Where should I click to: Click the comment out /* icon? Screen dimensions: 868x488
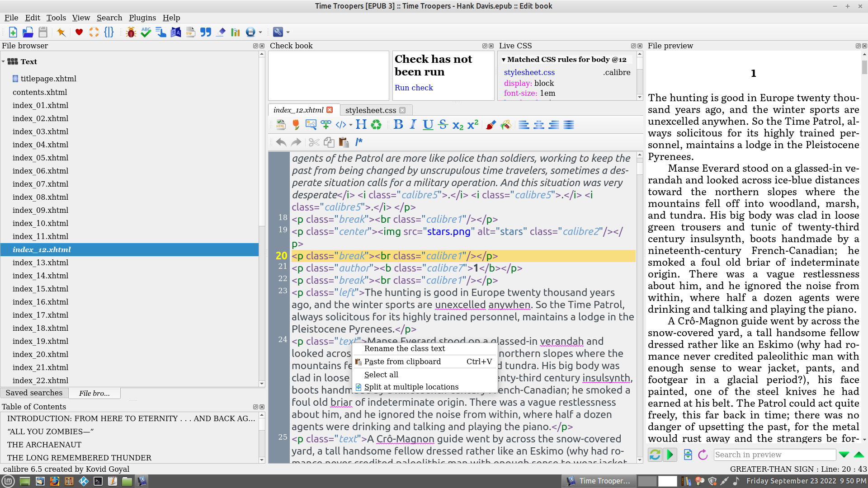[359, 142]
